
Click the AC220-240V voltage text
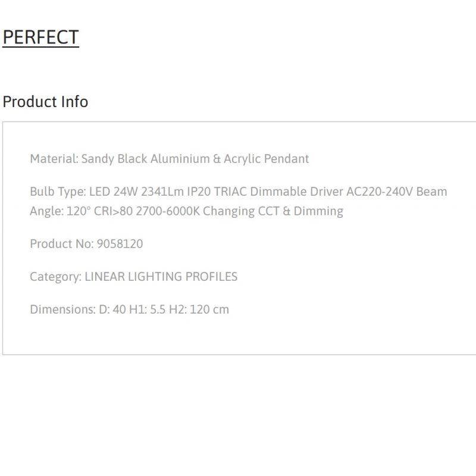point(380,192)
